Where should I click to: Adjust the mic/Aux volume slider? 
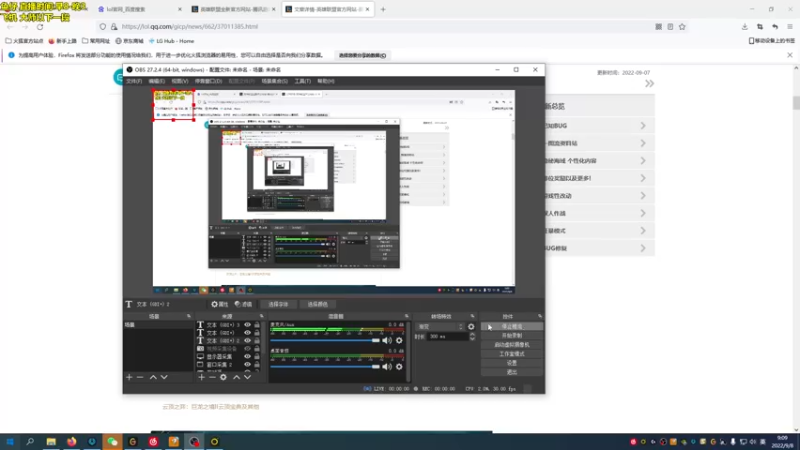(x=325, y=340)
